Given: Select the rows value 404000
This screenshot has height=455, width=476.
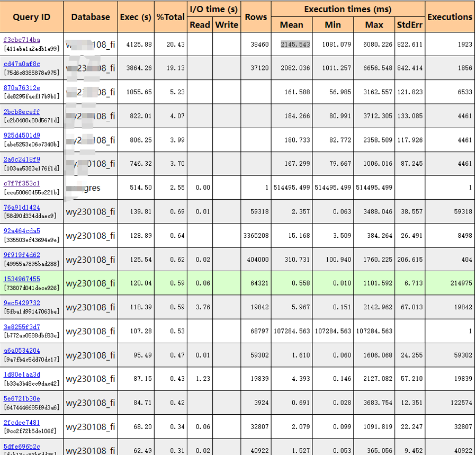Looking at the screenshot, I should pos(258,260).
